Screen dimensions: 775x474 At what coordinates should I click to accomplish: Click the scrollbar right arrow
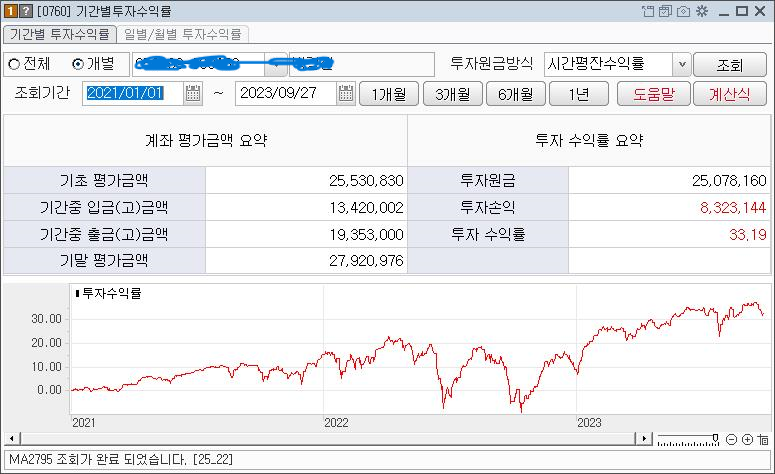644,438
